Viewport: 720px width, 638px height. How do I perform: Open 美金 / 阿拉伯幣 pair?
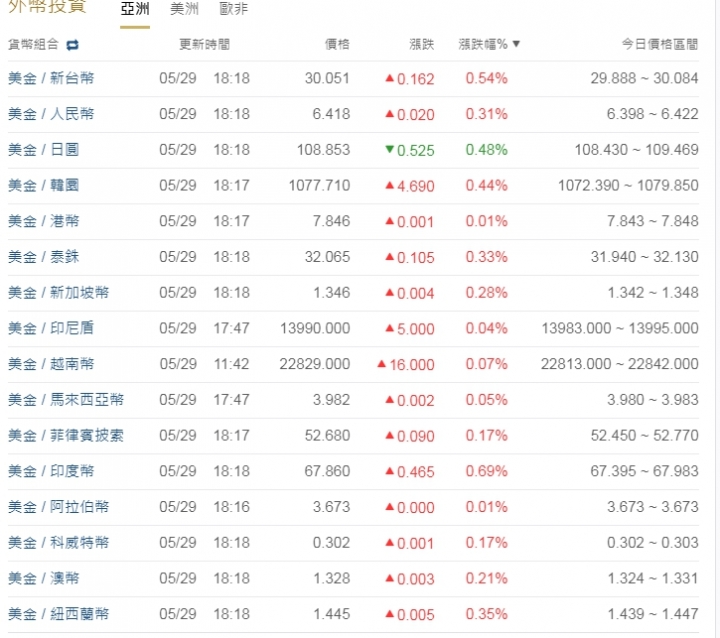(58, 507)
